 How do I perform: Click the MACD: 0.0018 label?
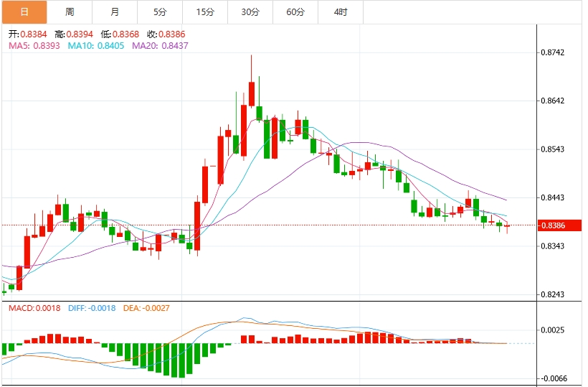pyautogui.click(x=34, y=308)
